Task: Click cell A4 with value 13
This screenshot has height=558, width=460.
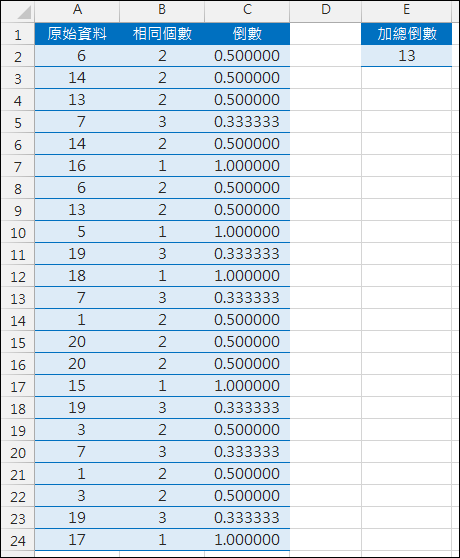Action: tap(77, 100)
